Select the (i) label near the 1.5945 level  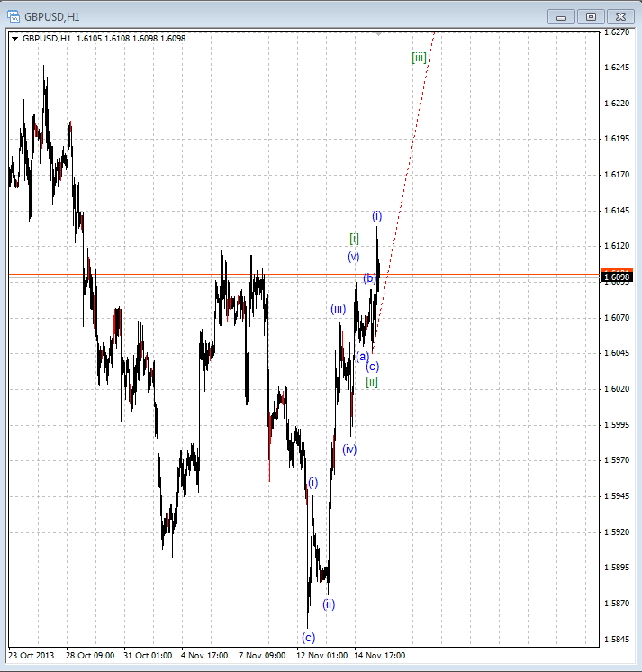tap(313, 483)
